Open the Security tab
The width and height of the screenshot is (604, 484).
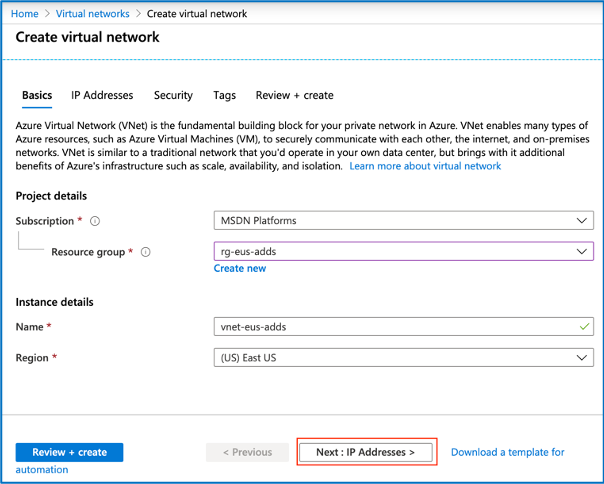coord(173,95)
